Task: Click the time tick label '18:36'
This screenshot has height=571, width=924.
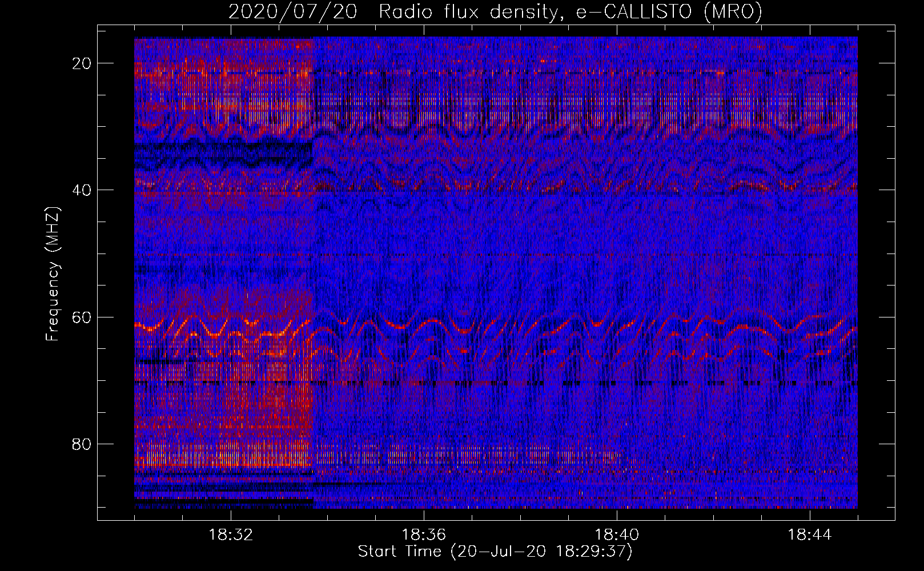Action: [424, 535]
